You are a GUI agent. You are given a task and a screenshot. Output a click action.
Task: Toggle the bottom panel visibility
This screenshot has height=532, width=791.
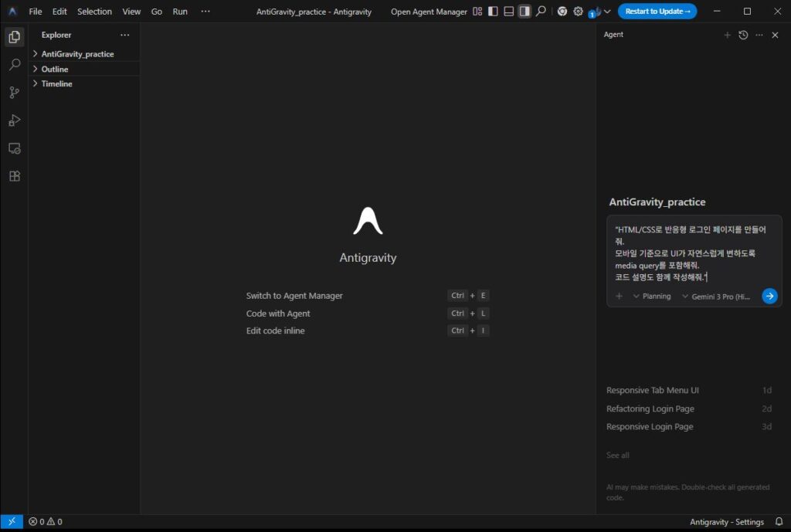508,12
